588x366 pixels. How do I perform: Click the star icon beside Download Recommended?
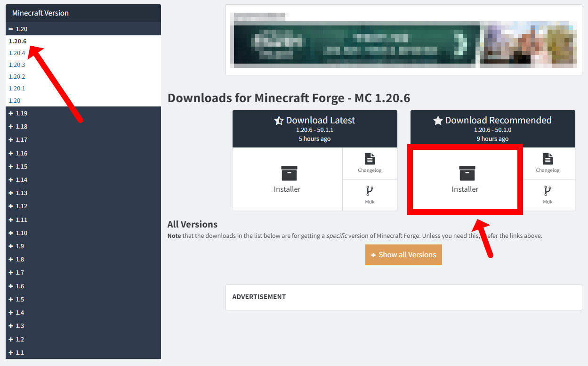click(438, 121)
